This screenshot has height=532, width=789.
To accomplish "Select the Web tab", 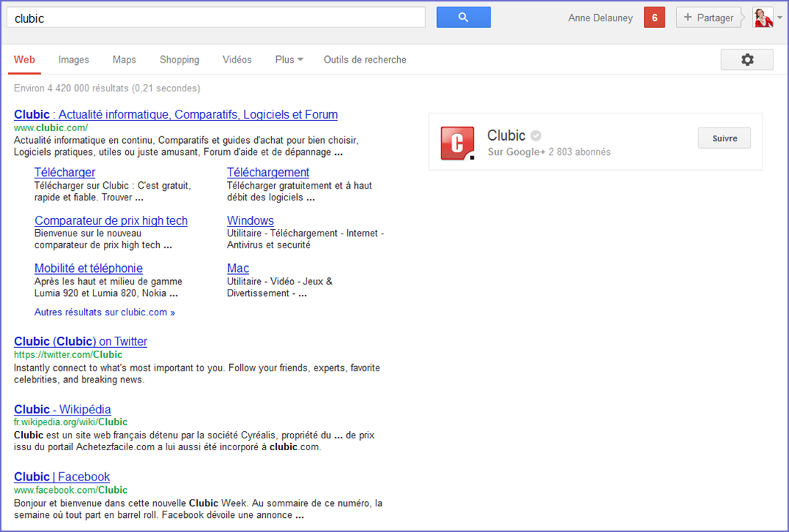I will click(x=24, y=60).
